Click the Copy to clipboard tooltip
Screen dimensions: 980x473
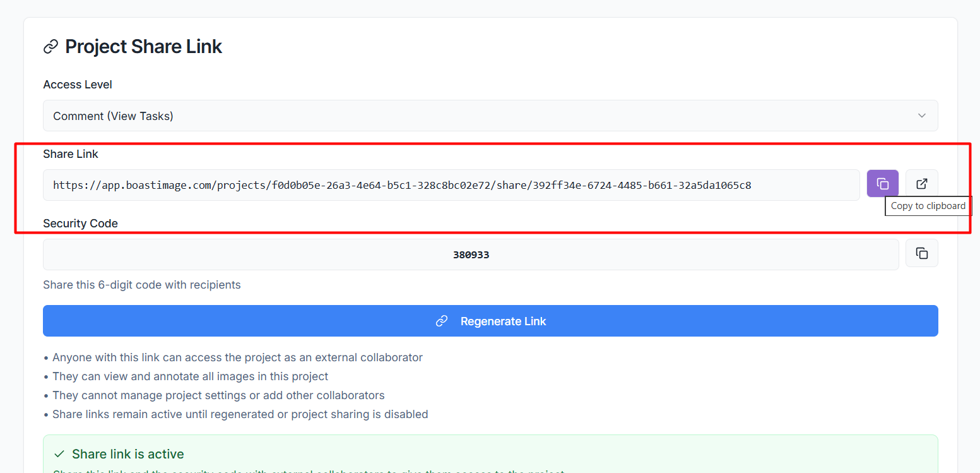928,206
